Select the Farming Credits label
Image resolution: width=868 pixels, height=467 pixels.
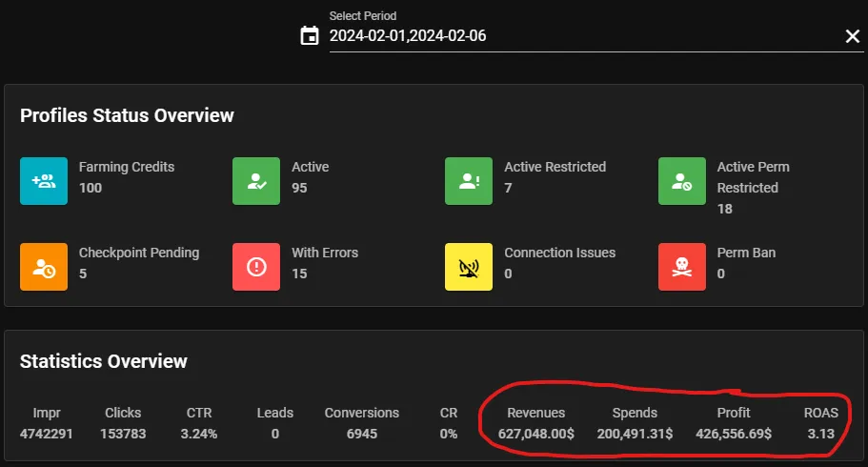tap(127, 168)
